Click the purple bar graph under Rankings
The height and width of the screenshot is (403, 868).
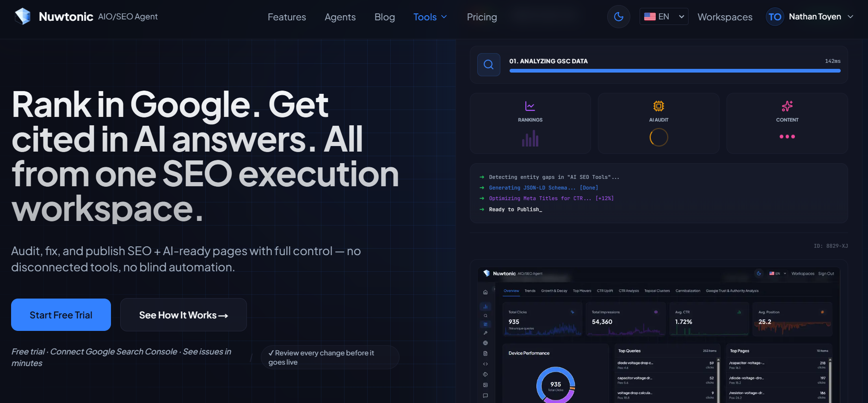pos(530,138)
